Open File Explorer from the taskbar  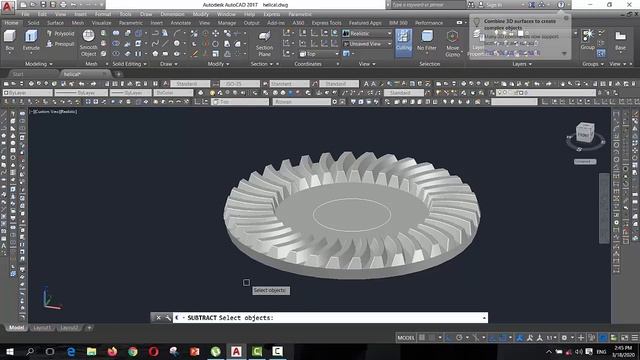click(91, 351)
